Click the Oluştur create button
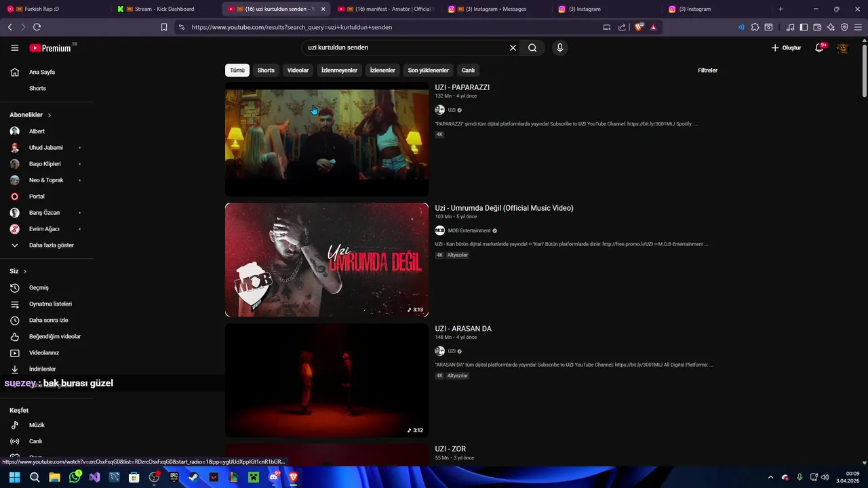Image resolution: width=868 pixels, height=488 pixels. pyautogui.click(x=786, y=48)
